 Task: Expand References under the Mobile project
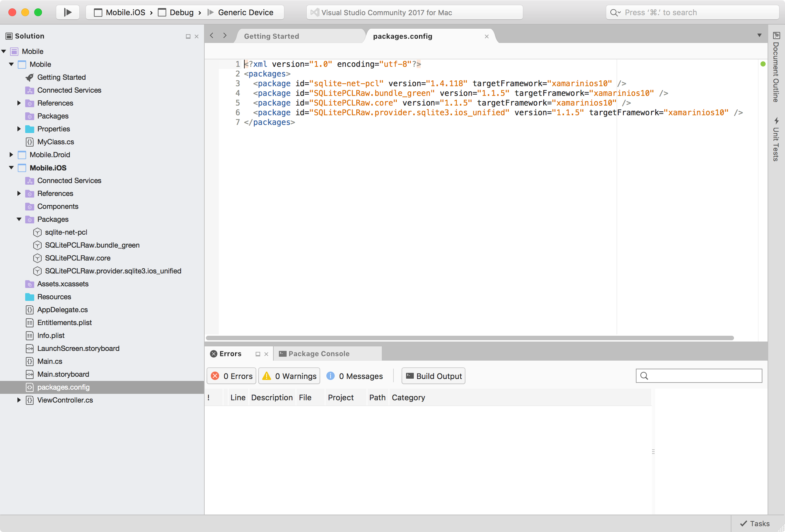[19, 103]
